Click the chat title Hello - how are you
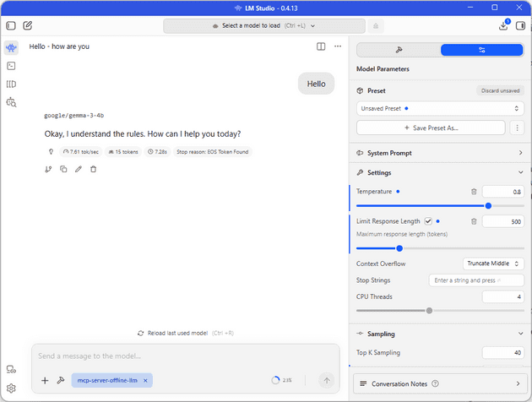The height and width of the screenshot is (402, 532). [x=59, y=46]
